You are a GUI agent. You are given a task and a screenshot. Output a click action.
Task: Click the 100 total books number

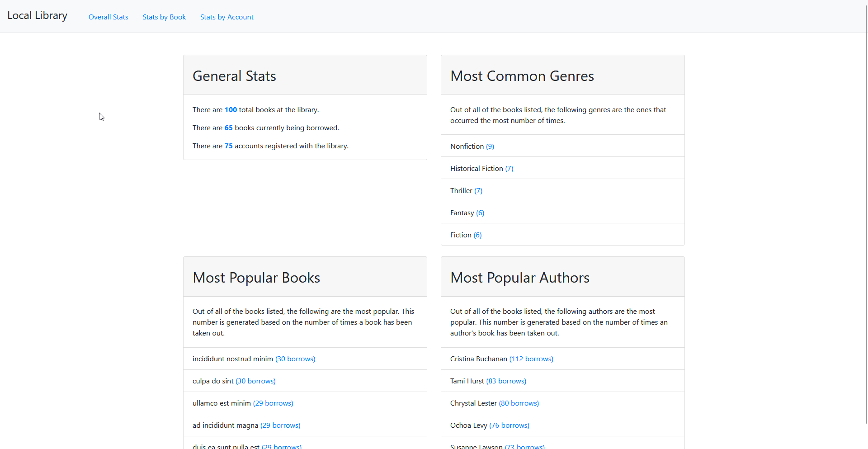click(x=231, y=110)
